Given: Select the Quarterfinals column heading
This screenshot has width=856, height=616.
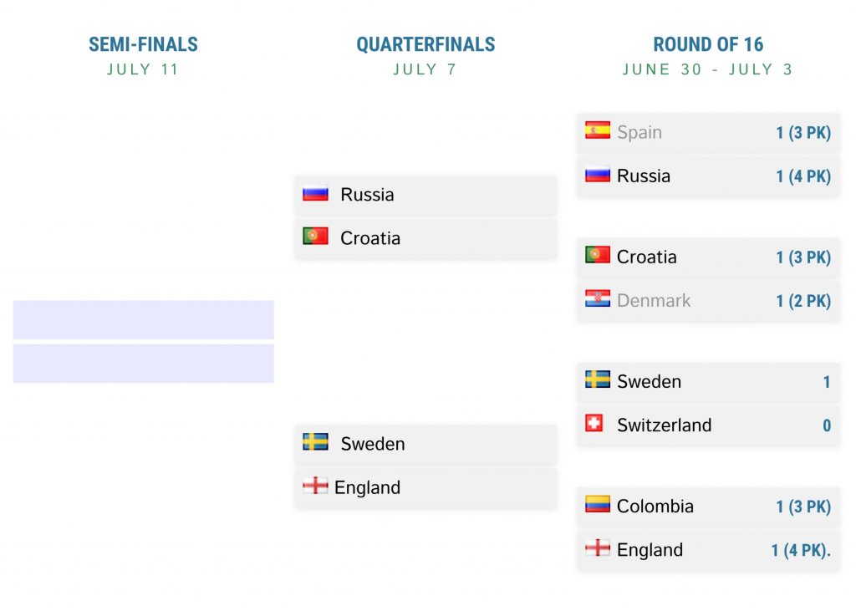Looking at the screenshot, I should [425, 44].
